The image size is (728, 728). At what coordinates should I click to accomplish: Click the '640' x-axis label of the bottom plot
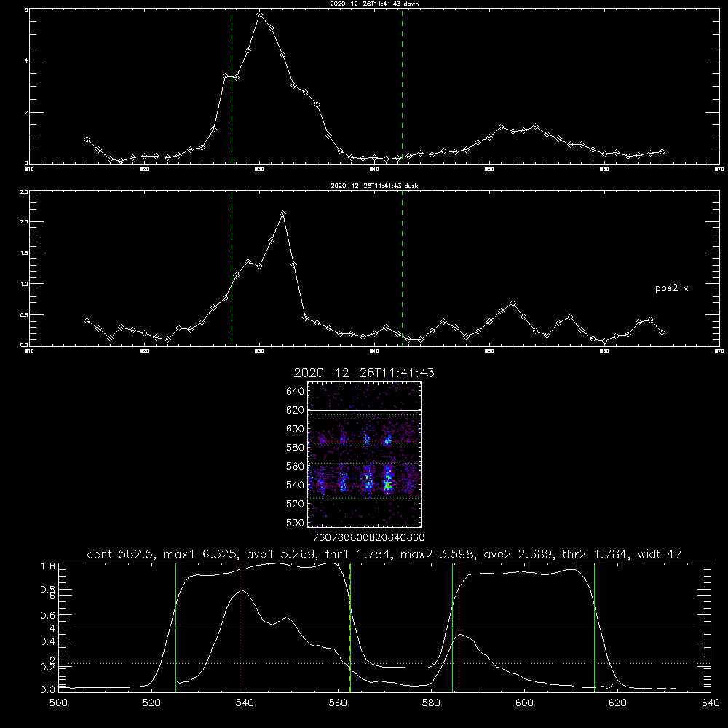coord(711,703)
